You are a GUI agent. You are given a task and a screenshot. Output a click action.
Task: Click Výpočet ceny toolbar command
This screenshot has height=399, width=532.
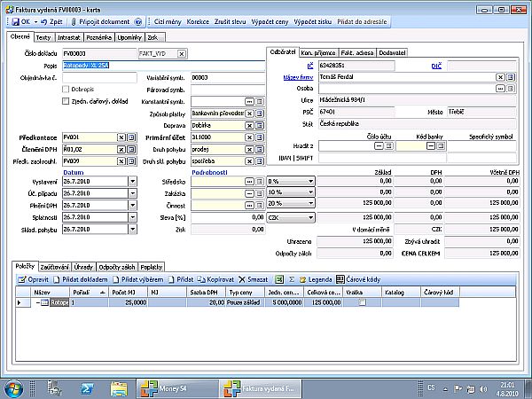coord(270,21)
